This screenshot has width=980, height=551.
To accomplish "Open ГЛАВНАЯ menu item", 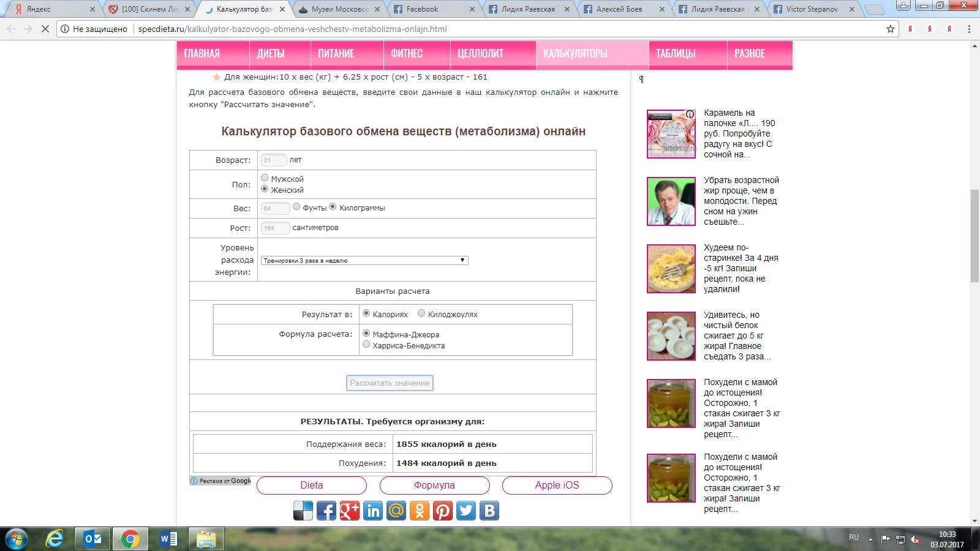I will [213, 54].
